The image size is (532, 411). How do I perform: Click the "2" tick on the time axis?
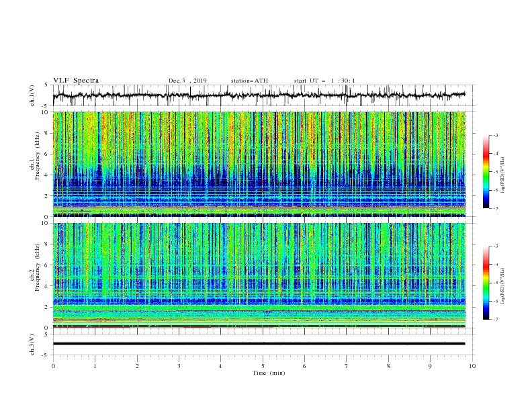[x=137, y=366]
